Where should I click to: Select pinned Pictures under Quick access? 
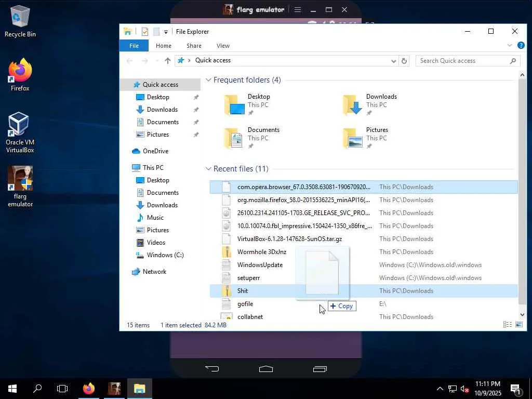[158, 135]
